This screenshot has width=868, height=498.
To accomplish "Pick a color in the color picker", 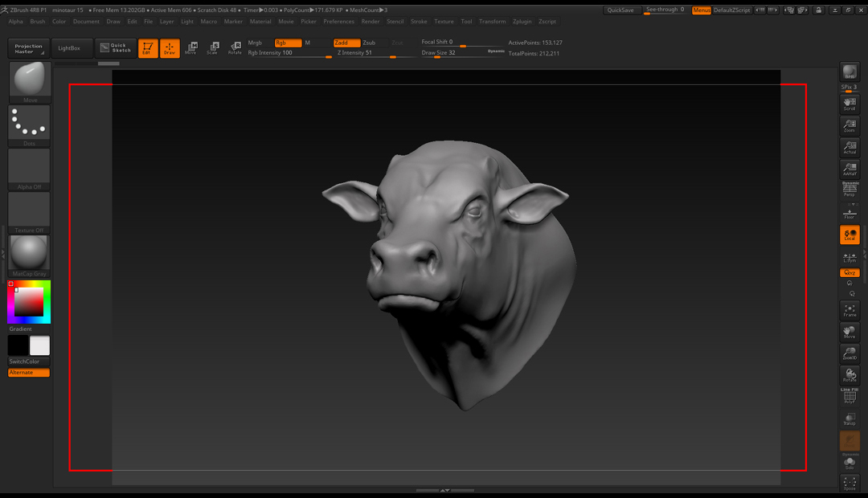I will [x=29, y=301].
